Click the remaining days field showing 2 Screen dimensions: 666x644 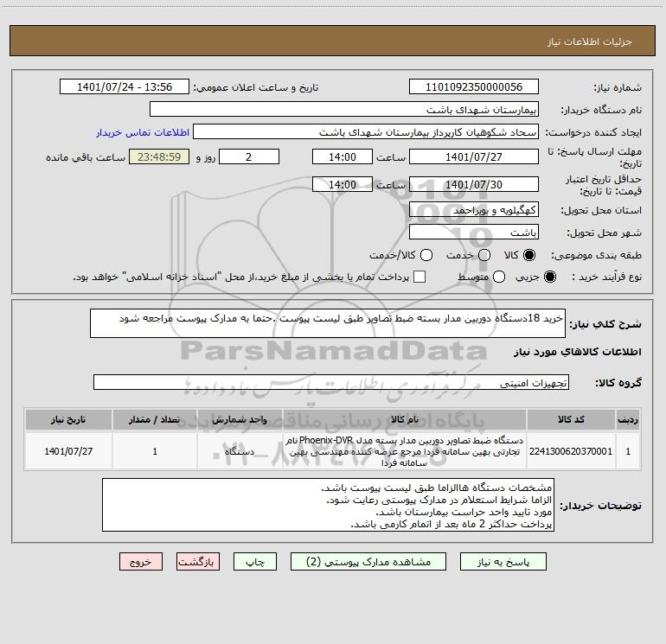coord(249,156)
